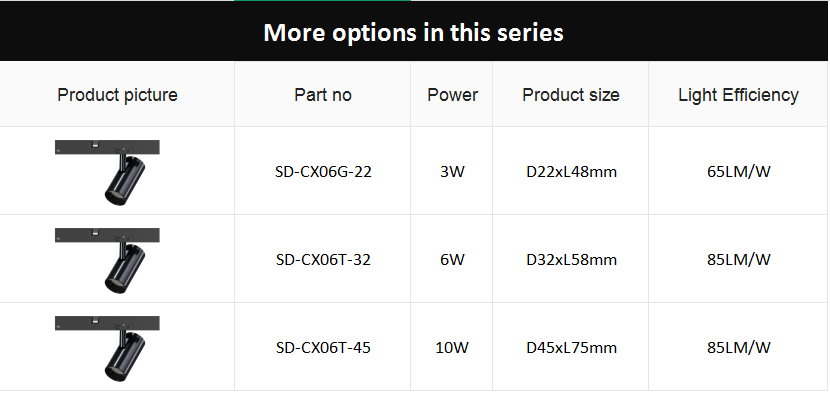The height and width of the screenshot is (394, 830).
Task: Click the Power column header
Action: click(453, 95)
